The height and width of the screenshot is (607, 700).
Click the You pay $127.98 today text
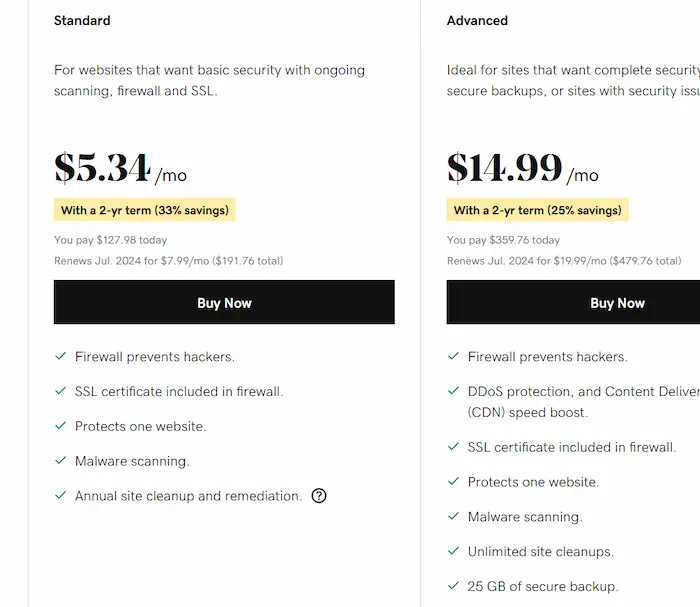click(x=111, y=240)
